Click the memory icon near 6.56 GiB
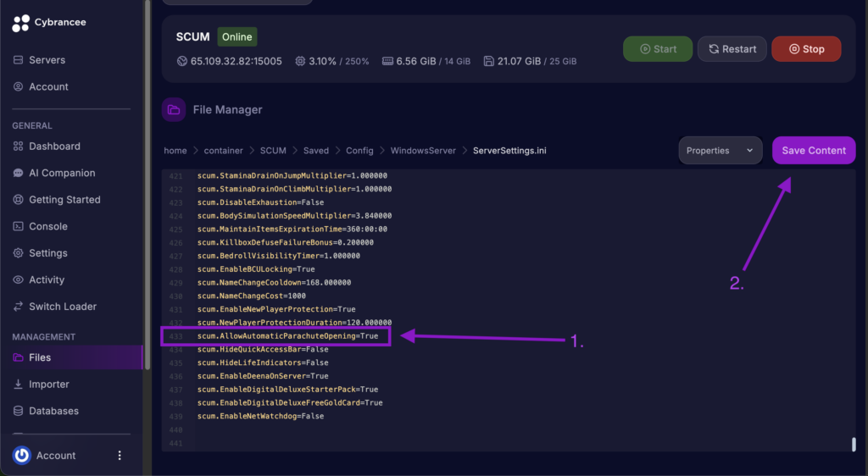 click(x=387, y=61)
